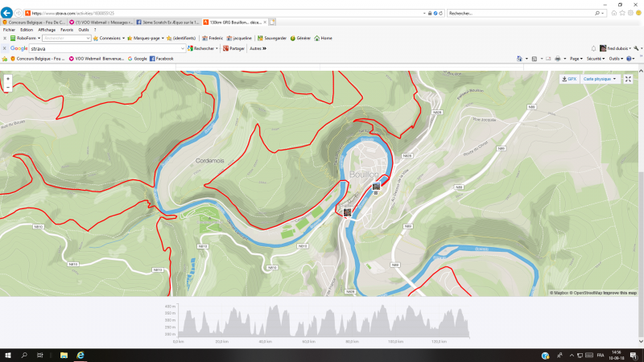The width and height of the screenshot is (644, 362).
Task: Close the 130km GRG Bouillon tab
Action: coord(265,23)
